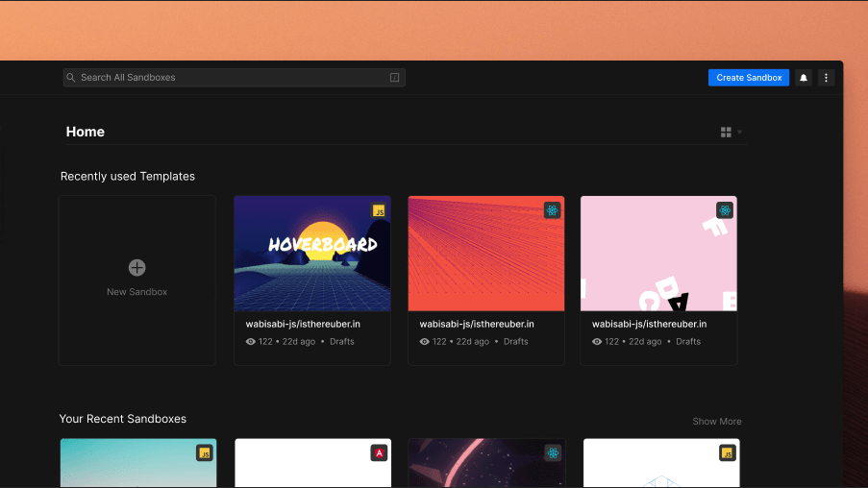Click Angular badge on the white recent sandbox
Viewport: 868px width, 488px height.
pos(379,452)
